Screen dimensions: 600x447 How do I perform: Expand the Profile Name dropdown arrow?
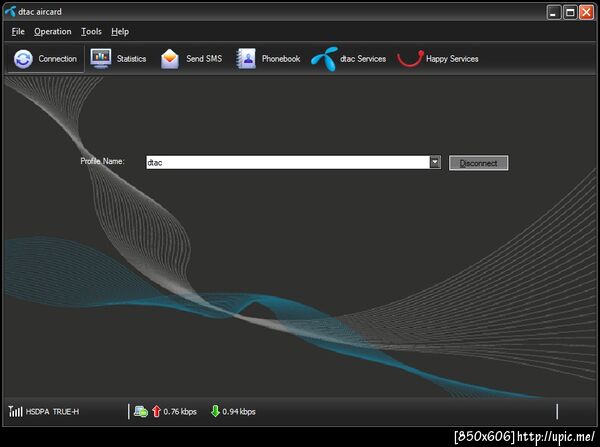pos(435,162)
